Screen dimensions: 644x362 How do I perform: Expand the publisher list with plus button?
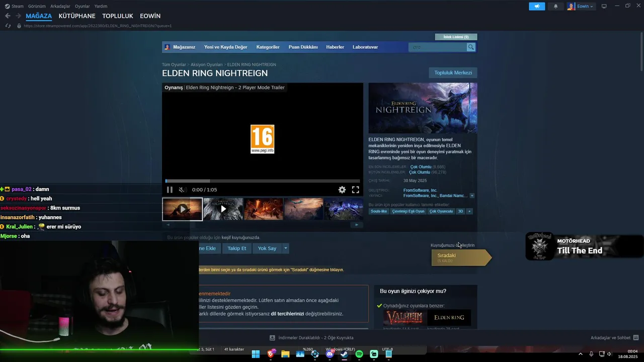coord(472,196)
